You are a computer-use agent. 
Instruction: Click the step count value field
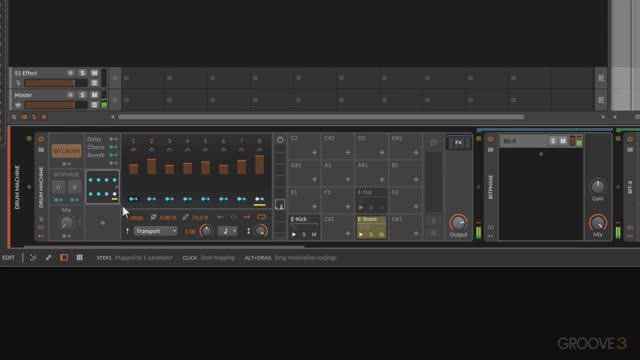pyautogui.click(x=137, y=218)
